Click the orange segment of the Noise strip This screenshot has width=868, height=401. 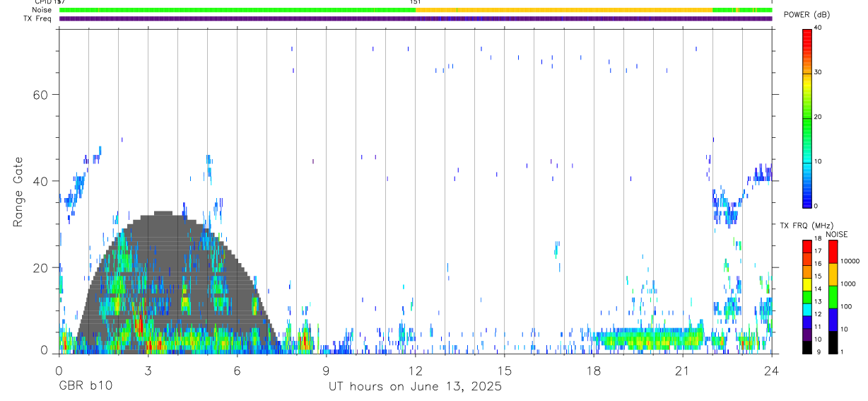click(563, 10)
